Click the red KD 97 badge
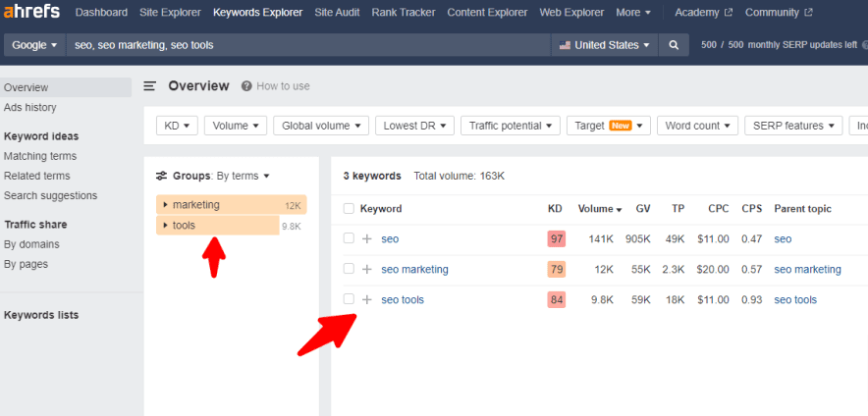The height and width of the screenshot is (416, 868). point(556,238)
